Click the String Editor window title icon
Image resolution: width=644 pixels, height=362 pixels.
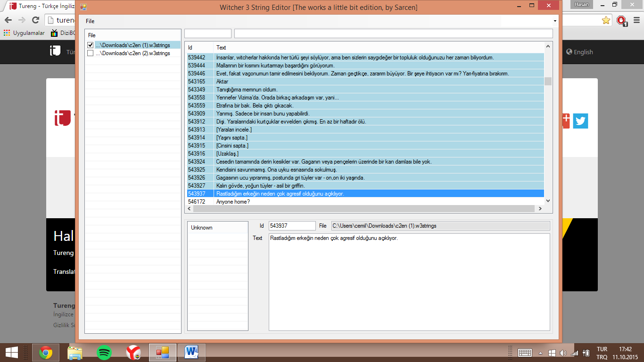coord(83,7)
